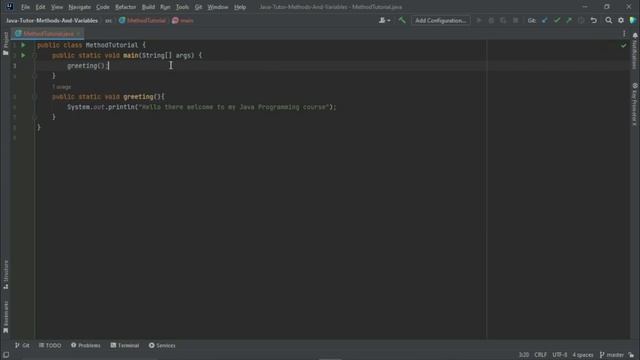Open the Notifications side panel
This screenshot has height=360, width=640.
[x=635, y=51]
